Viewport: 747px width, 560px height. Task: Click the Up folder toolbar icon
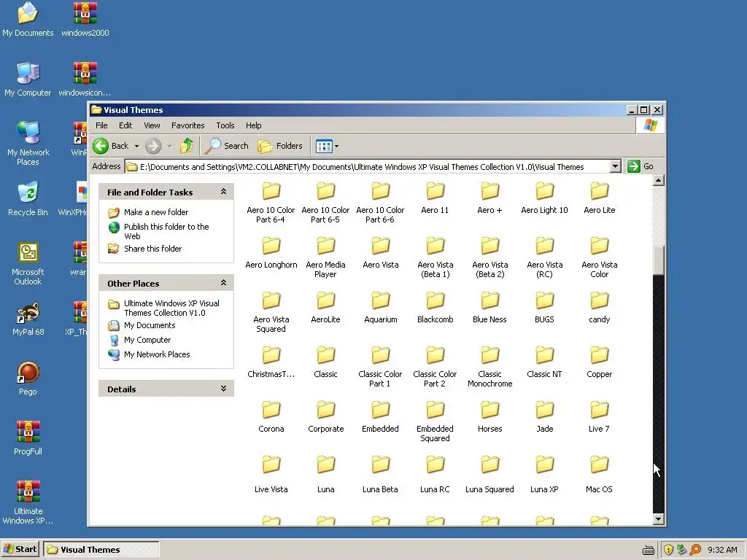click(187, 146)
